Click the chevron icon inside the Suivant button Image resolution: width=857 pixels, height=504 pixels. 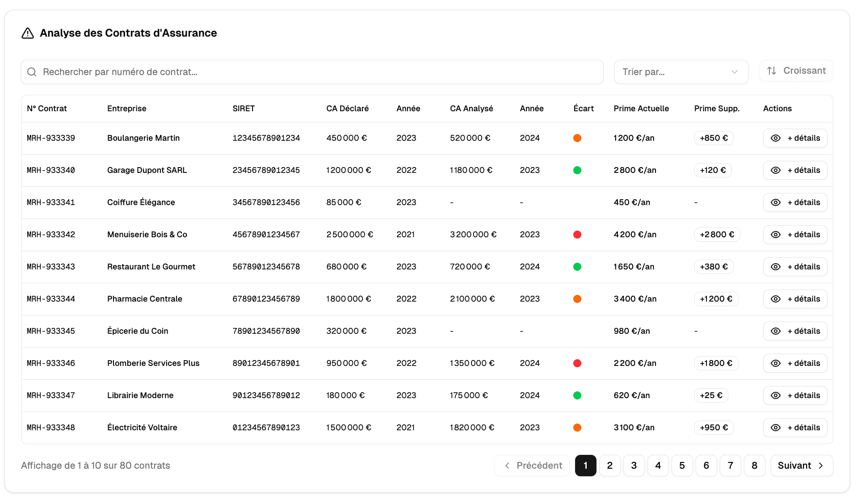[x=821, y=466]
